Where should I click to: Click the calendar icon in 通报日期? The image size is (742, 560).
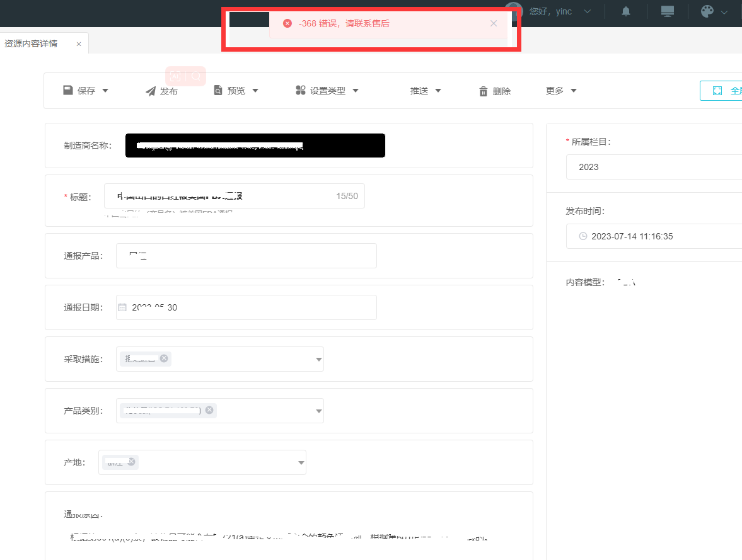point(122,307)
